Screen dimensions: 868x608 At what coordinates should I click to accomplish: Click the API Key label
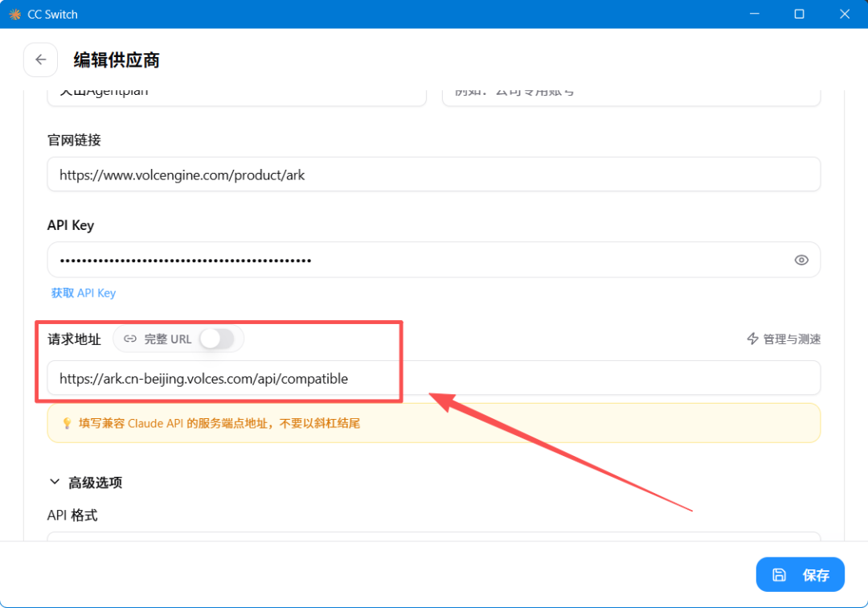pos(71,225)
